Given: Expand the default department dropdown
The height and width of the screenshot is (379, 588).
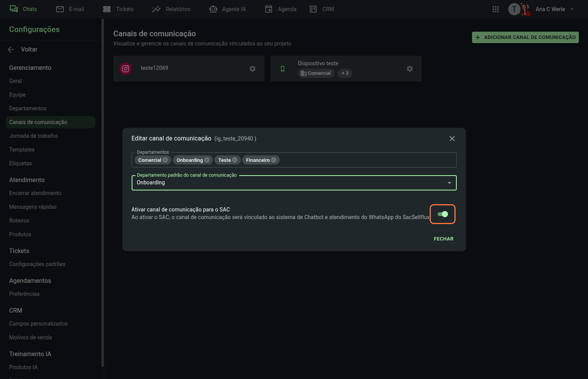Looking at the screenshot, I should click(449, 183).
